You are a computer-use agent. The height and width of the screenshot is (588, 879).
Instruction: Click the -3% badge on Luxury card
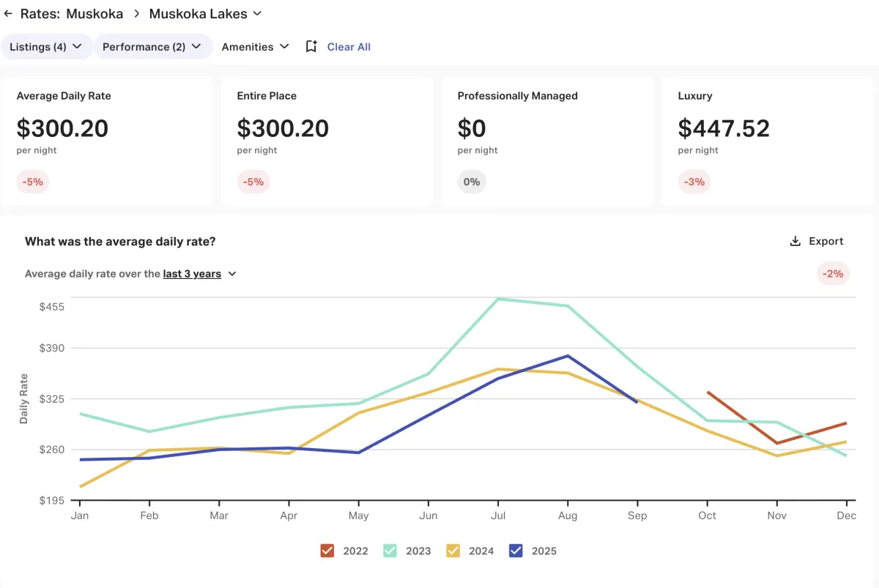694,182
